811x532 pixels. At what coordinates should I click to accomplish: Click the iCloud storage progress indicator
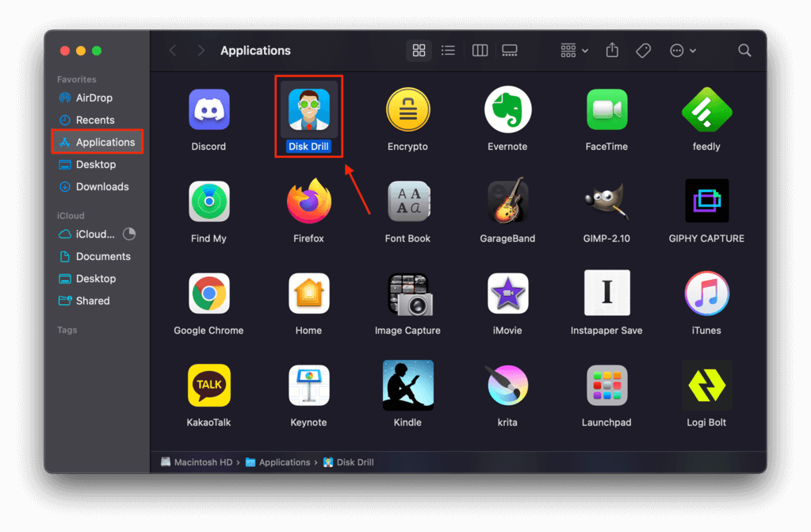pos(129,235)
